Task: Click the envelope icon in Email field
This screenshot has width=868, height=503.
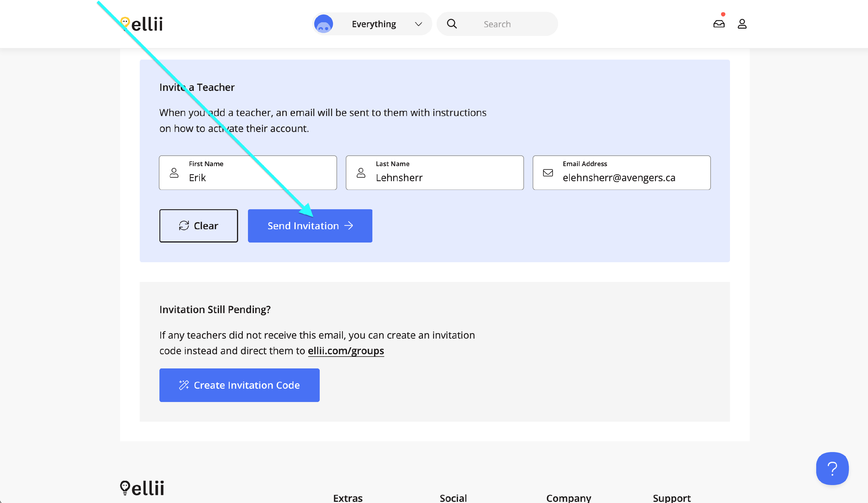Action: [548, 172]
